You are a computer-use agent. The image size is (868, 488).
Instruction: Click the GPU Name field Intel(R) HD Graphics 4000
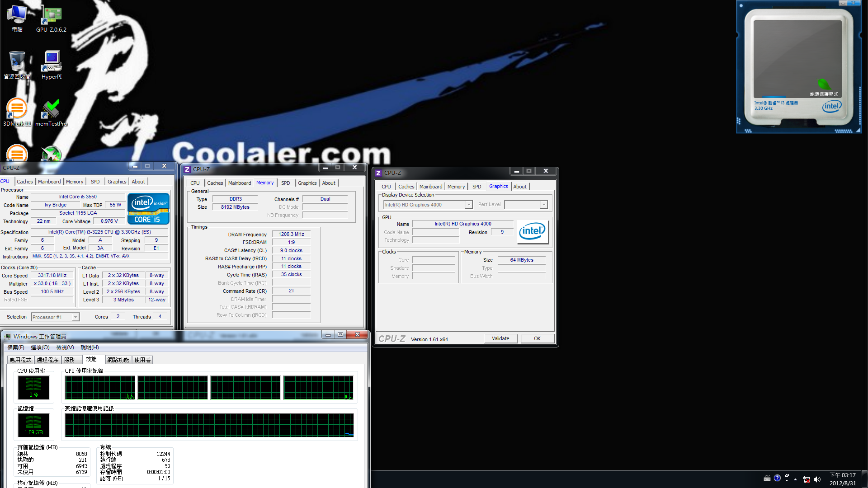tap(463, 224)
